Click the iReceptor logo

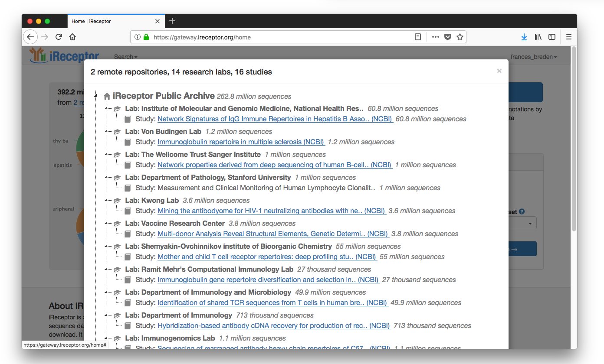click(x=64, y=56)
